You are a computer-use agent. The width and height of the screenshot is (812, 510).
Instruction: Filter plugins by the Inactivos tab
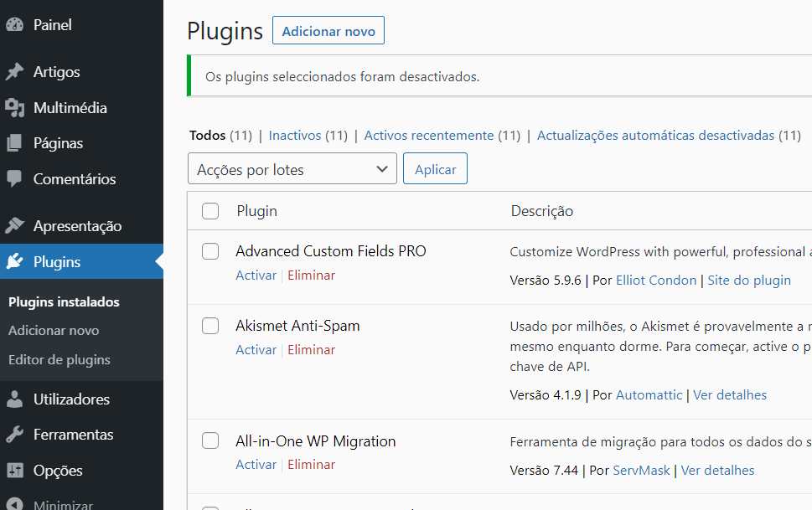tap(295, 136)
